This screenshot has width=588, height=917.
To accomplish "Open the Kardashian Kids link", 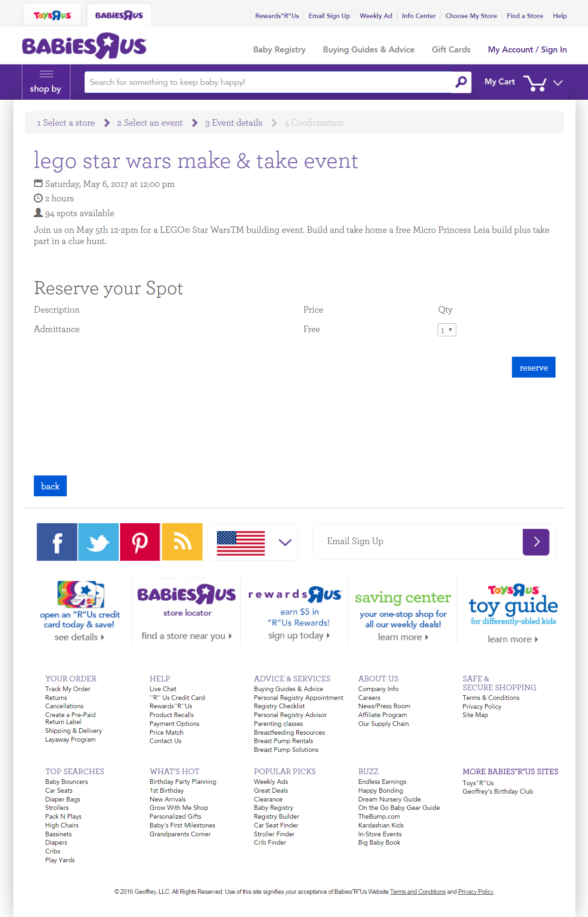I will [381, 825].
